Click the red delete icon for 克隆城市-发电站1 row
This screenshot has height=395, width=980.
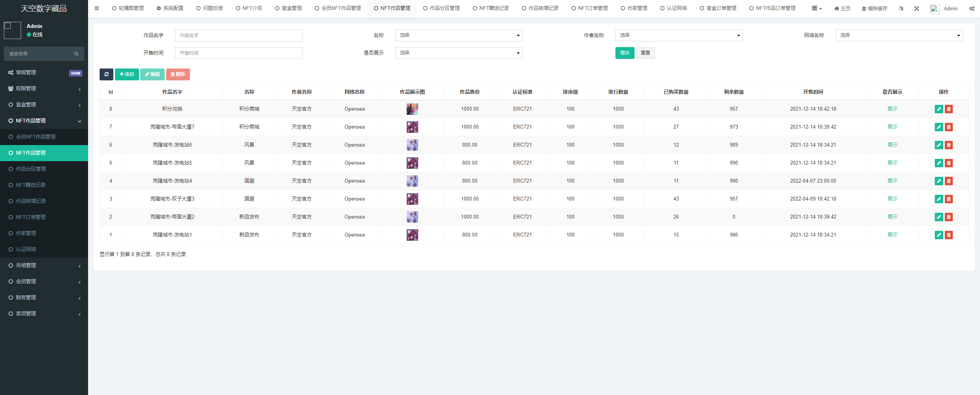[949, 235]
